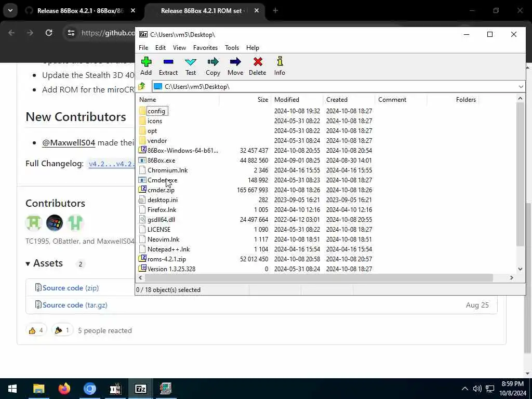Select the Firefox.lnk file

[162, 210]
